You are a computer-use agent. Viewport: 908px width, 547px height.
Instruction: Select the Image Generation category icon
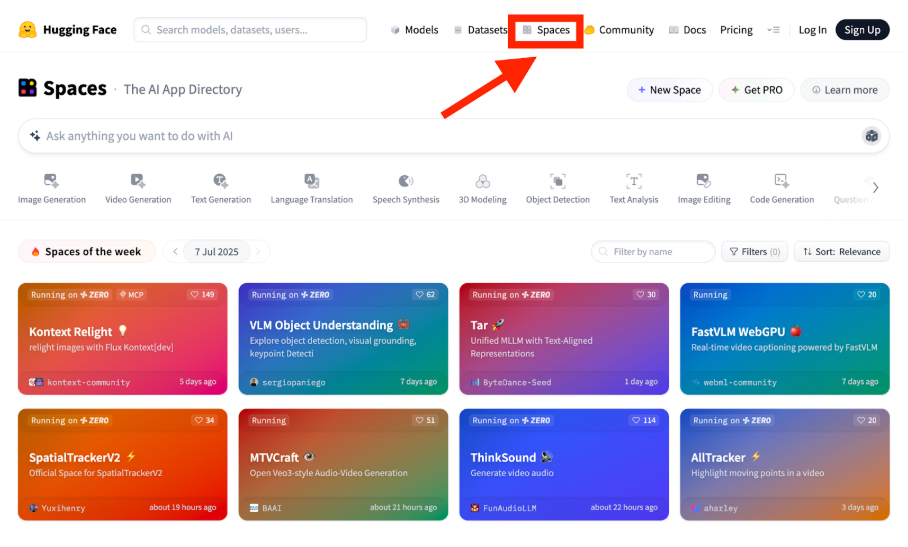(x=51, y=181)
